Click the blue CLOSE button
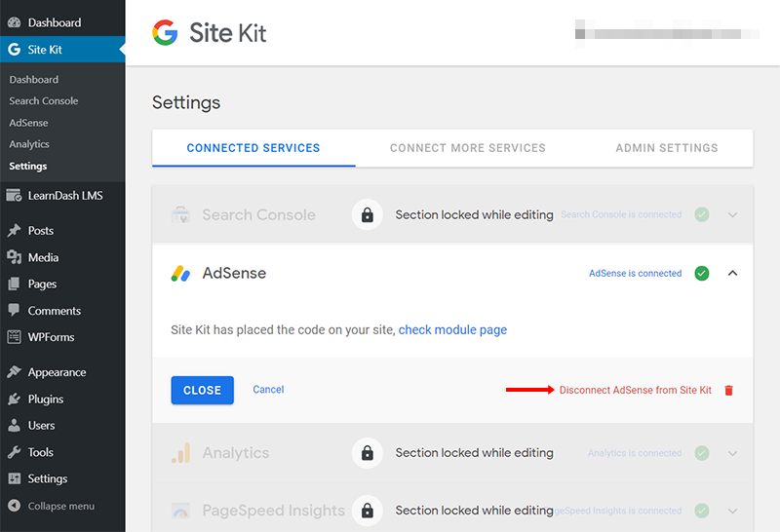The width and height of the screenshot is (780, 532). pyautogui.click(x=203, y=391)
